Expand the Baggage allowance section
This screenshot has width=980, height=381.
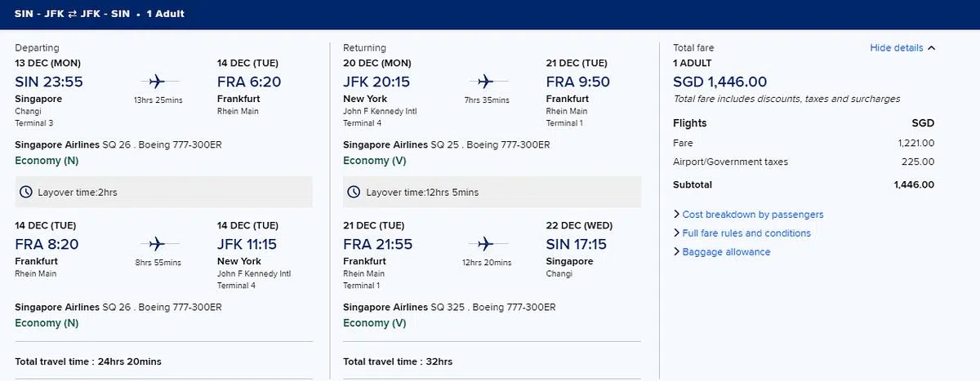click(726, 252)
